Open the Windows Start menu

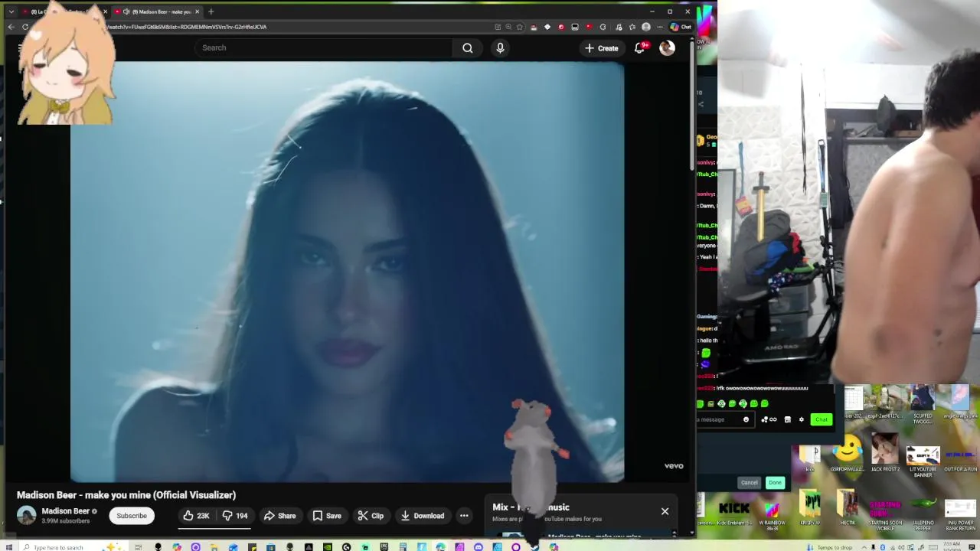(x=8, y=546)
